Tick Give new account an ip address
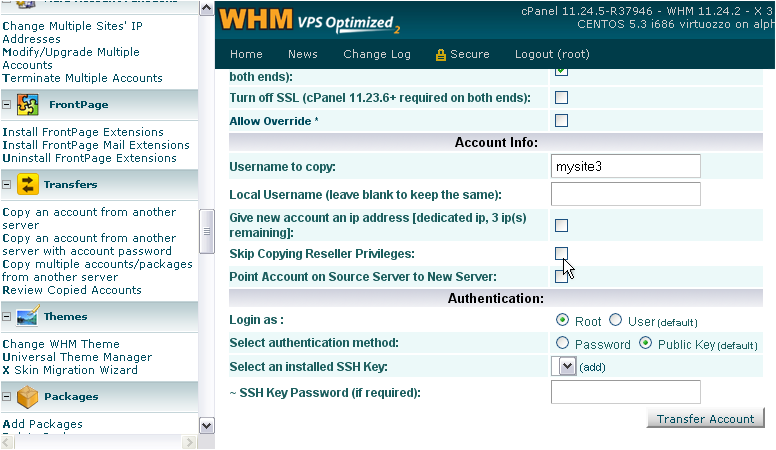 tap(561, 225)
